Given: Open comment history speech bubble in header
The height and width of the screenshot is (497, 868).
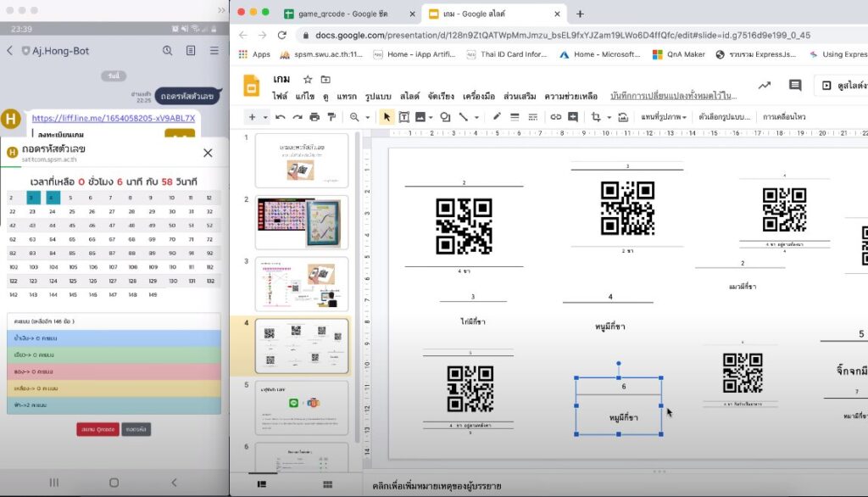Looking at the screenshot, I should [x=795, y=86].
